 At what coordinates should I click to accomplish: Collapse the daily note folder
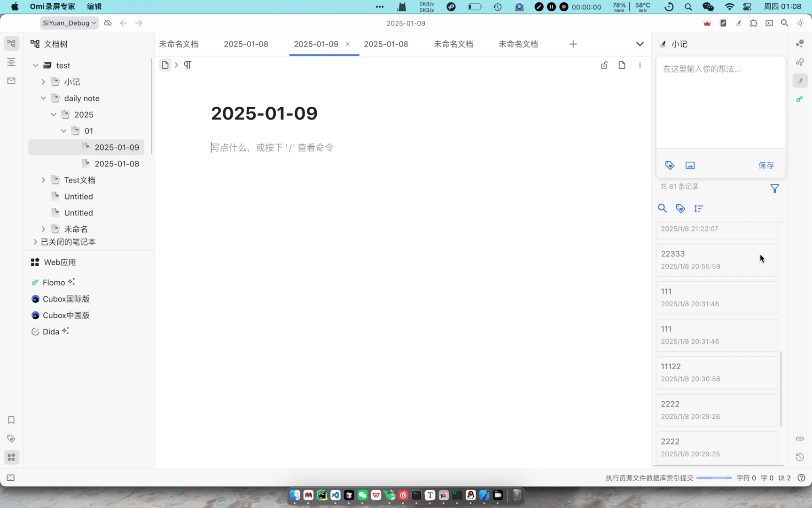[x=43, y=98]
